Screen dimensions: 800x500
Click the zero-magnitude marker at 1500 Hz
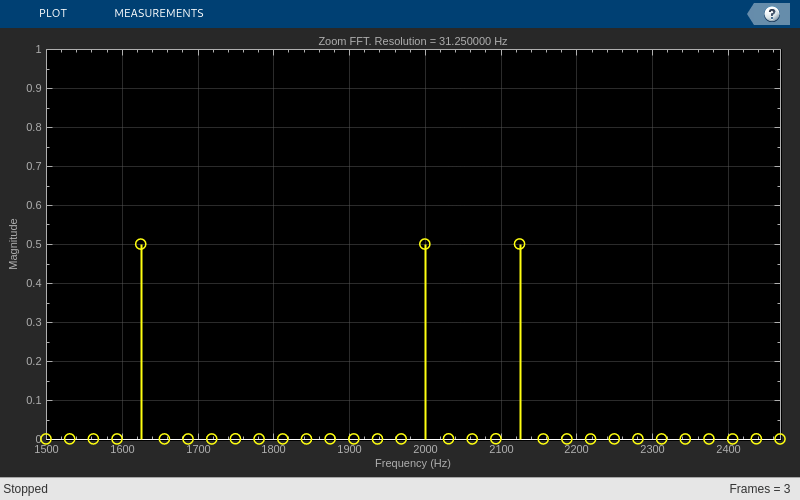tap(46, 439)
